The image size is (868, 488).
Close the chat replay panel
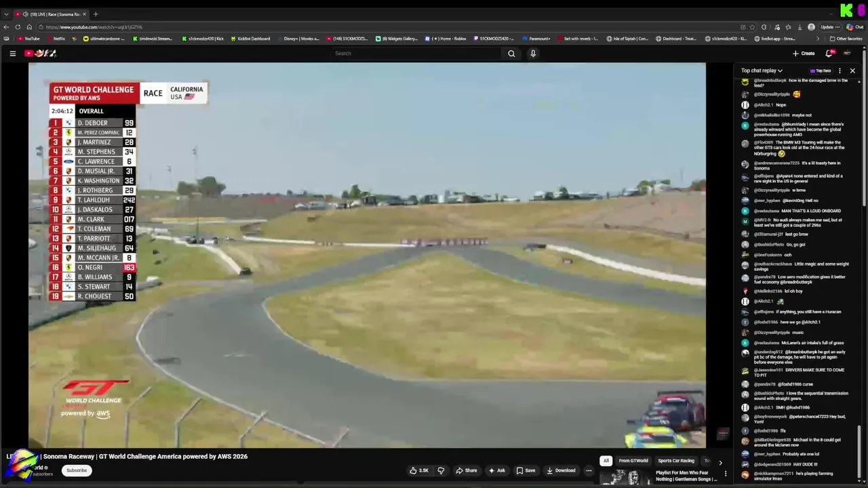(852, 70)
